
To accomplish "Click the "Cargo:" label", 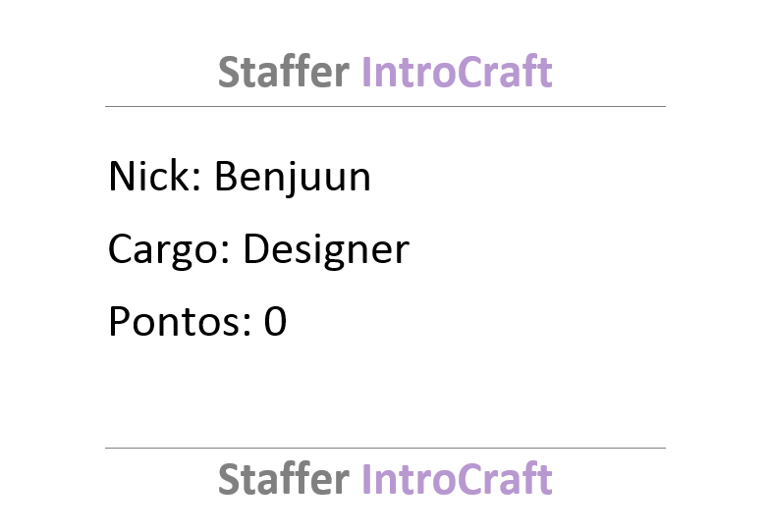I will 169,250.
